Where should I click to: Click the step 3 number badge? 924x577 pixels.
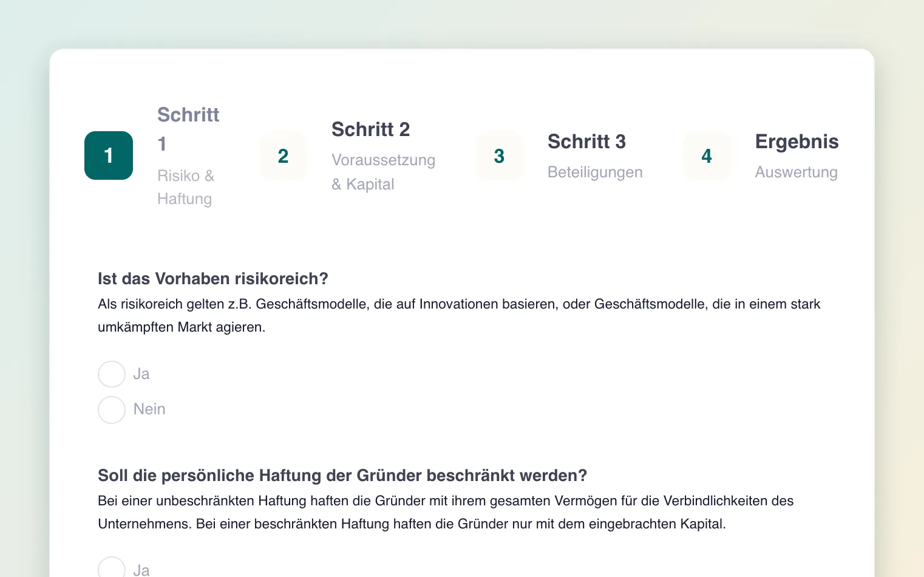(x=500, y=155)
